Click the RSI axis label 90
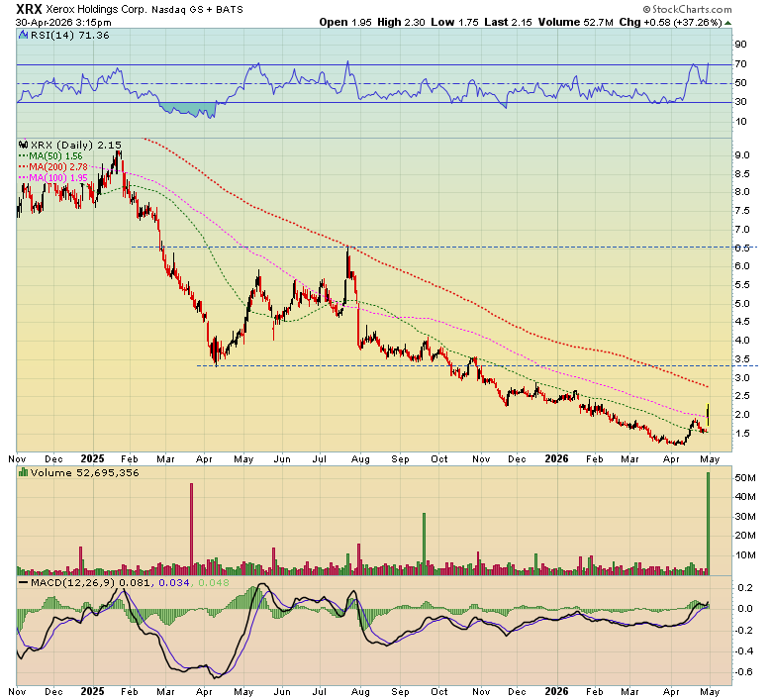 click(741, 45)
